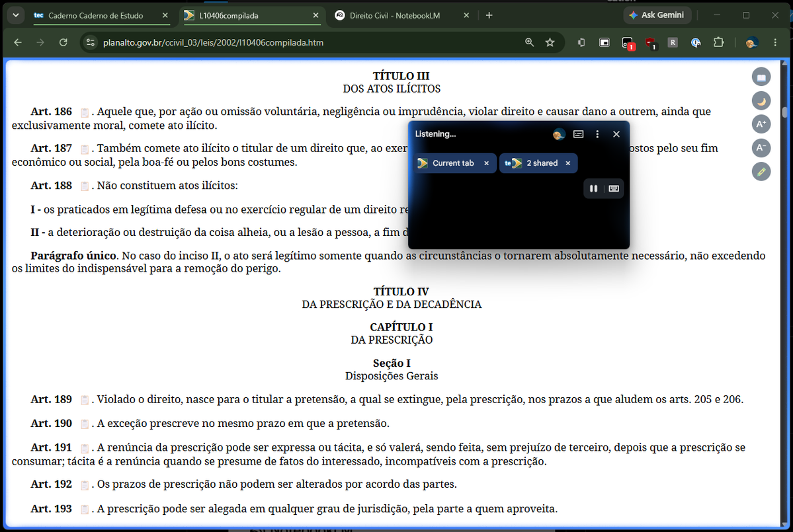Open the Listening panel more options menu
Image resolution: width=793 pixels, height=532 pixels.
coord(597,134)
